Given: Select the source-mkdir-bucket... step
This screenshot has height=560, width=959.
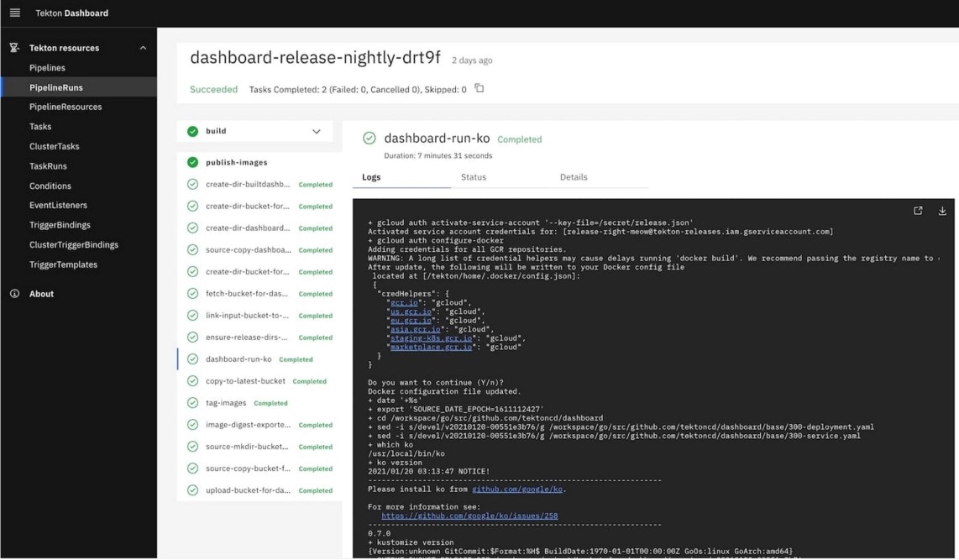Looking at the screenshot, I should click(x=259, y=447).
